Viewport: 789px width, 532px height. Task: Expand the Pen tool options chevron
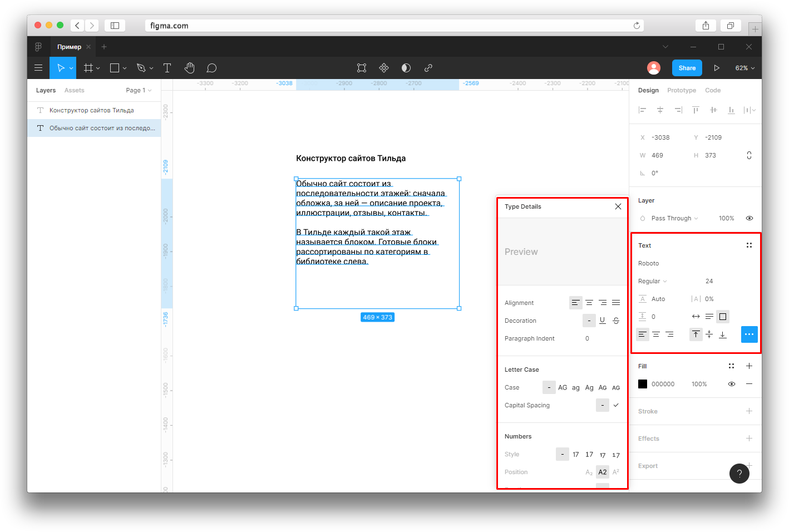coord(151,68)
